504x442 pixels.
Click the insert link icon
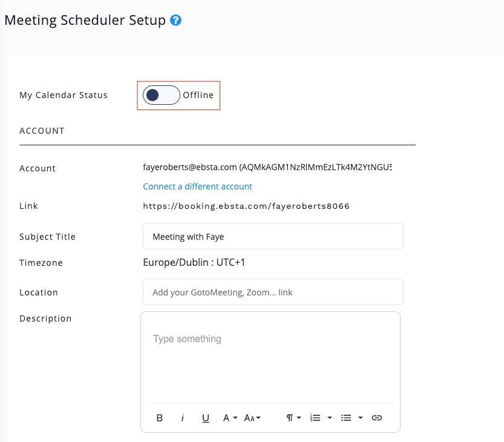[377, 418]
